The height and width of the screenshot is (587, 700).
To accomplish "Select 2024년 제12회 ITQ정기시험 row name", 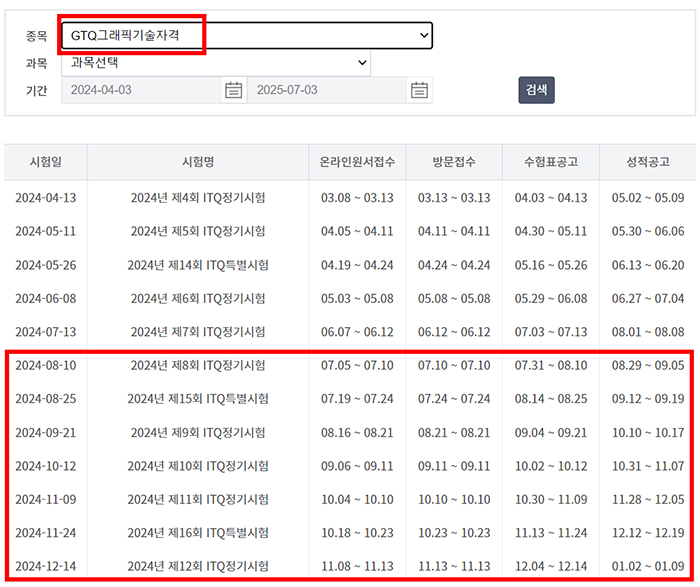I will [198, 566].
